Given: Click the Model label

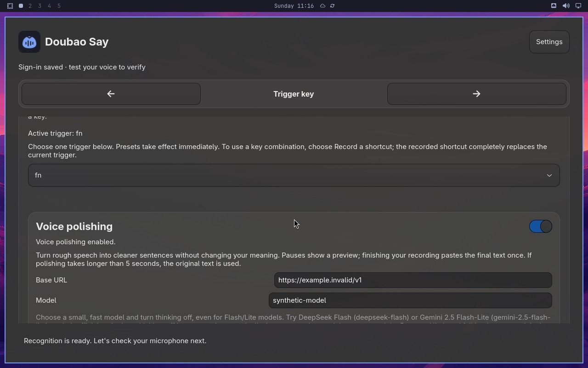Looking at the screenshot, I should click(x=46, y=300).
